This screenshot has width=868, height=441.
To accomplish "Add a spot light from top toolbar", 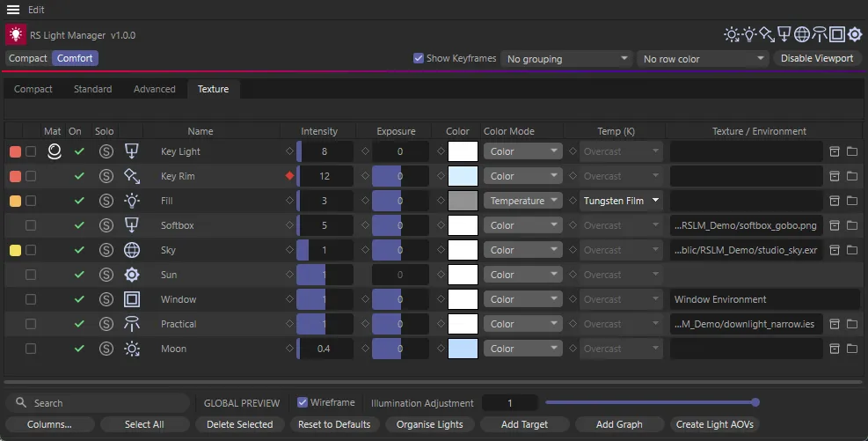I will 767,35.
